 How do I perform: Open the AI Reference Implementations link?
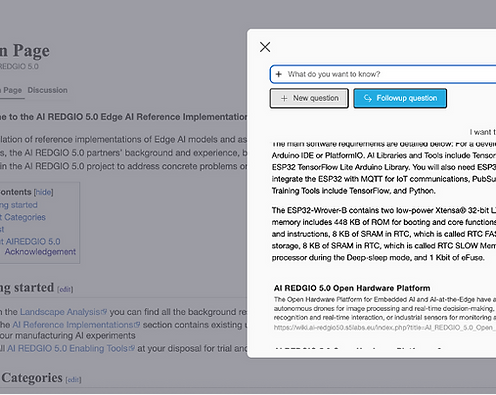tap(76, 325)
